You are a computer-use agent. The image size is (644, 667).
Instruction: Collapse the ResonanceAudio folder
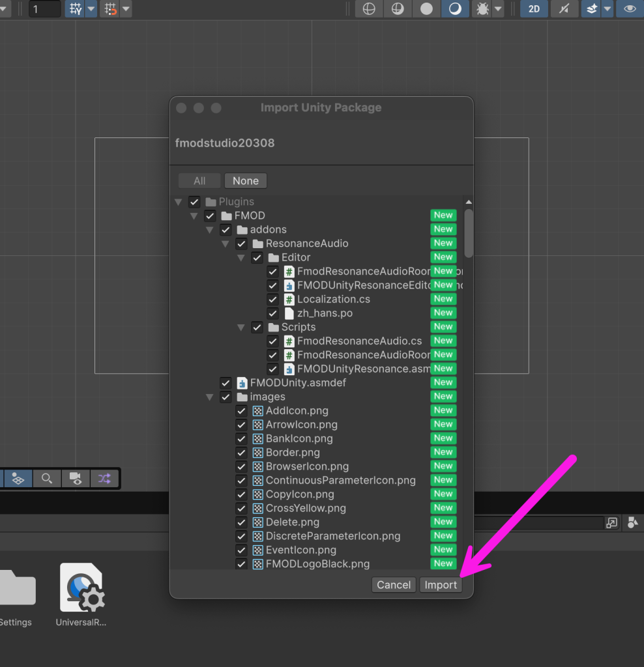pos(226,244)
